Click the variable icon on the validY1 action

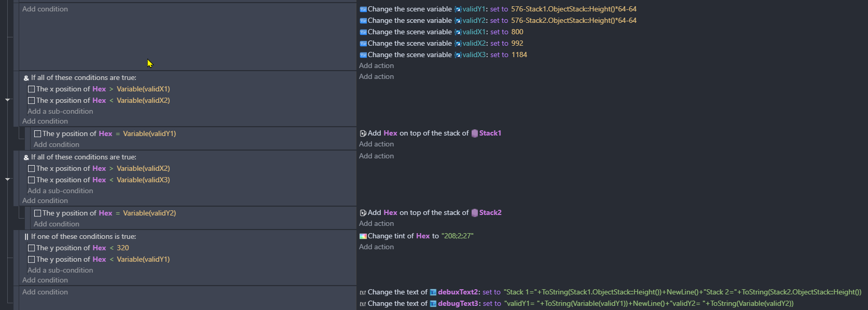363,9
